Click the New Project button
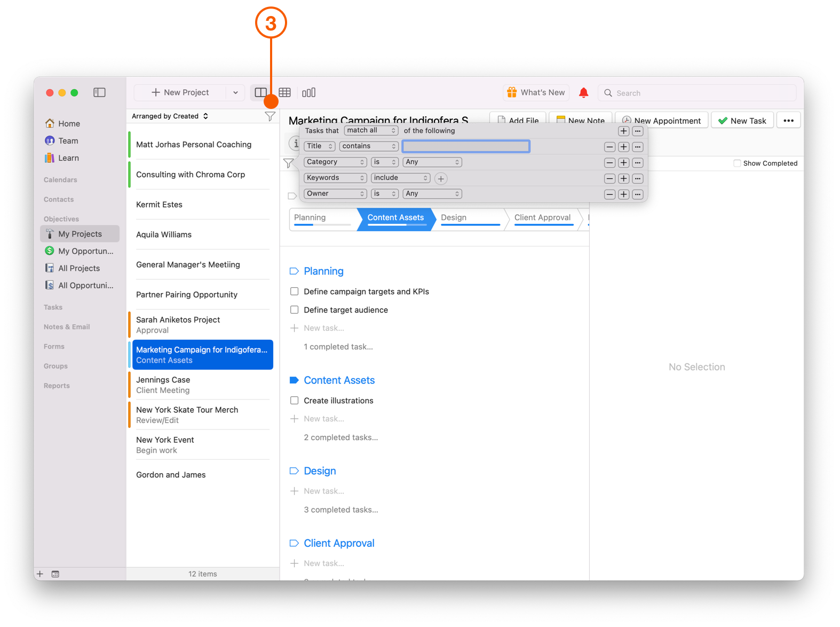This screenshot has height=627, width=840. (180, 92)
